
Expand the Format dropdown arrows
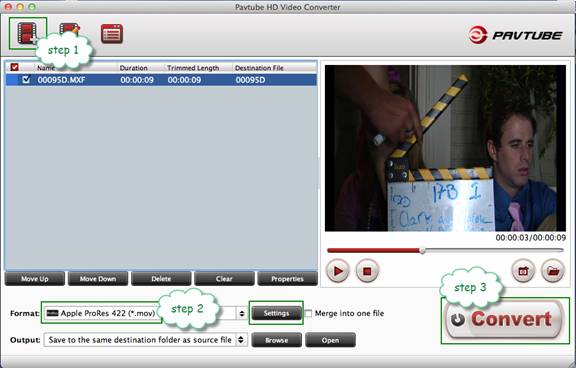click(x=242, y=313)
